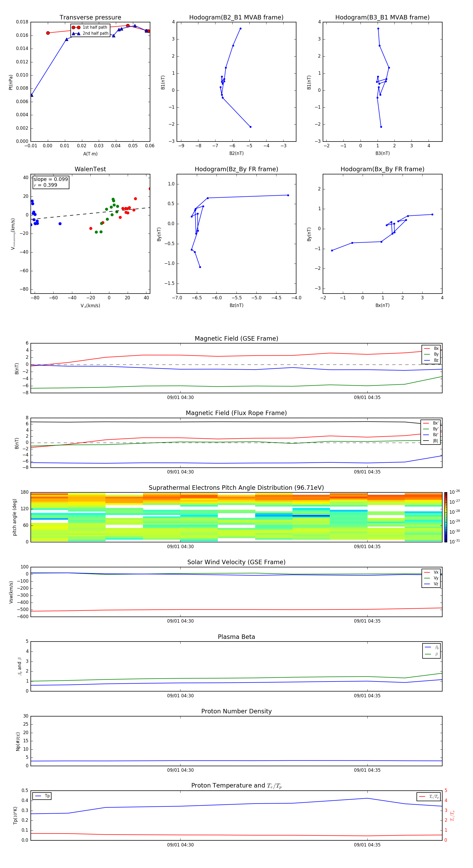
Task: Select the "Vz" legend entry
Action: click(431, 584)
